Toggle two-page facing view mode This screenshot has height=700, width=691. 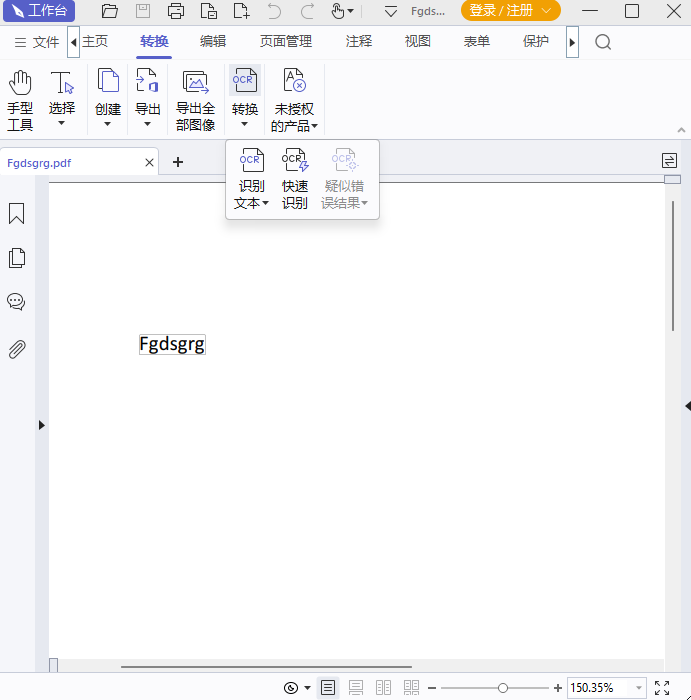pos(383,688)
